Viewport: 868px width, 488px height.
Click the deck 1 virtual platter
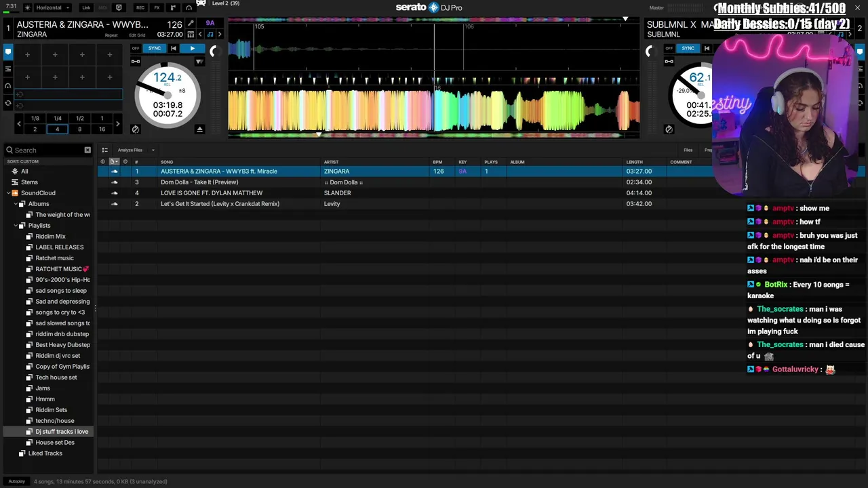pyautogui.click(x=167, y=96)
